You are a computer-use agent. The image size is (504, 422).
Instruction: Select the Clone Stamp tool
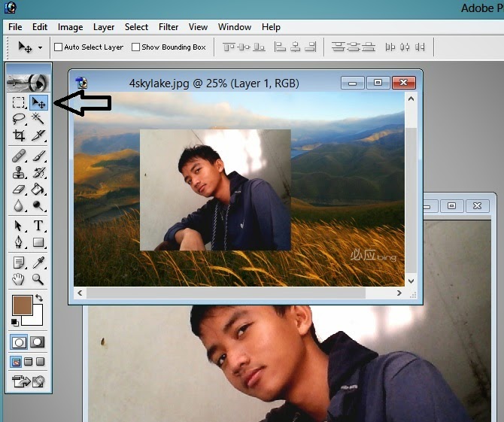pyautogui.click(x=19, y=172)
